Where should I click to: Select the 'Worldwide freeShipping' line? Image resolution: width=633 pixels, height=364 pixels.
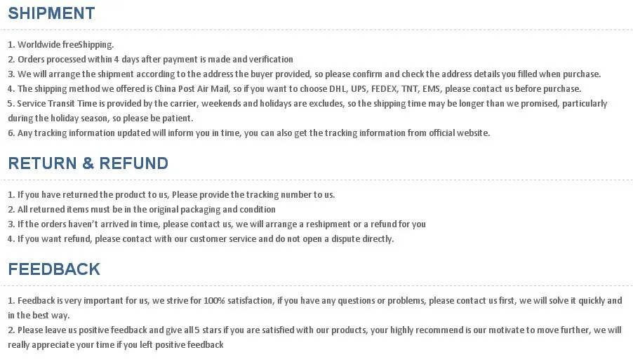click(x=61, y=44)
